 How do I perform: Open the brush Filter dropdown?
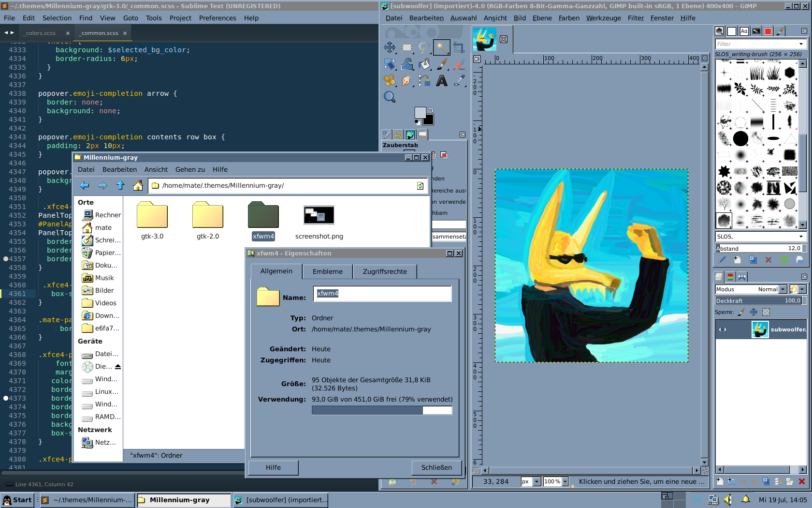801,44
